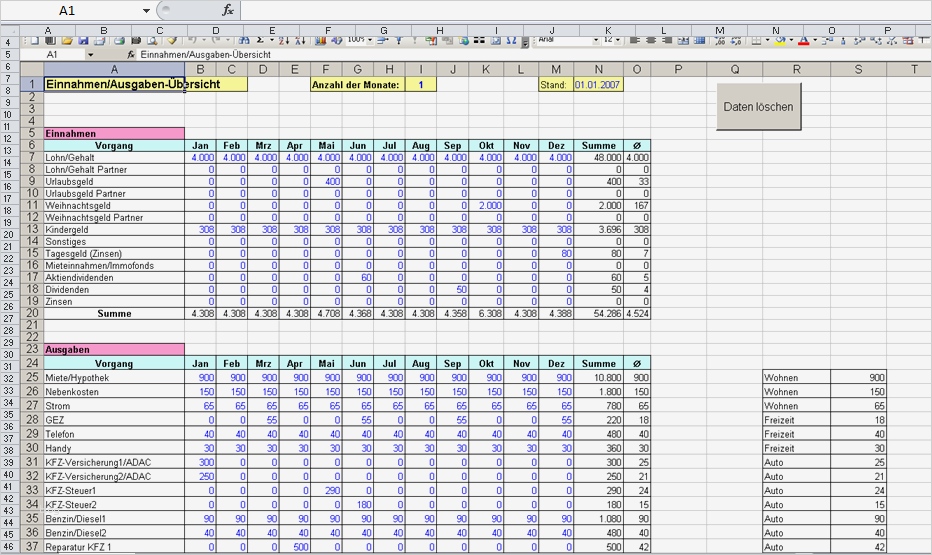
Task: Select the Stand date cell 01.01.2007
Action: 597,85
